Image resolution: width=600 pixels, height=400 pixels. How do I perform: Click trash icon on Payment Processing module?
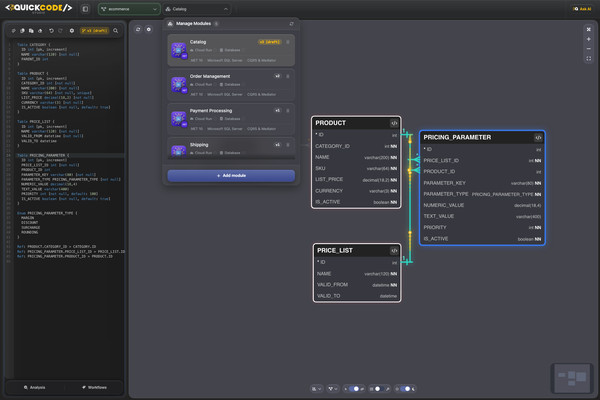coord(288,111)
